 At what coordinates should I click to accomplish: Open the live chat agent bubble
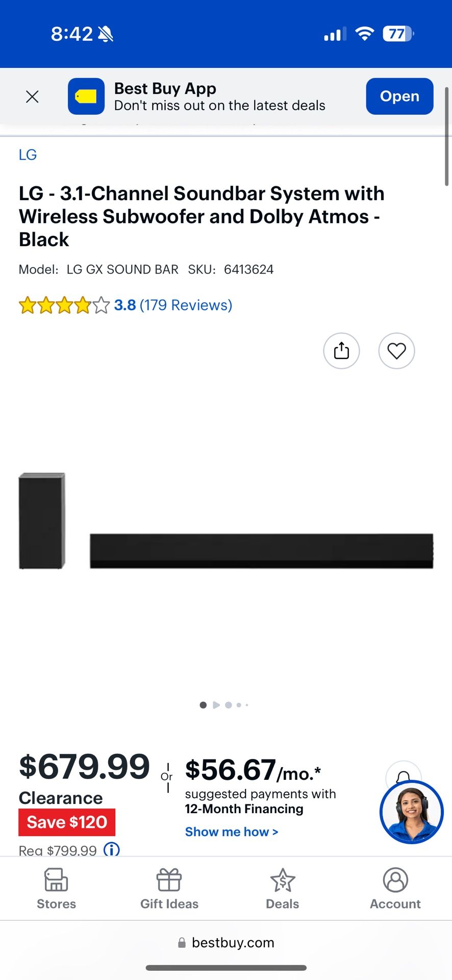tap(411, 812)
